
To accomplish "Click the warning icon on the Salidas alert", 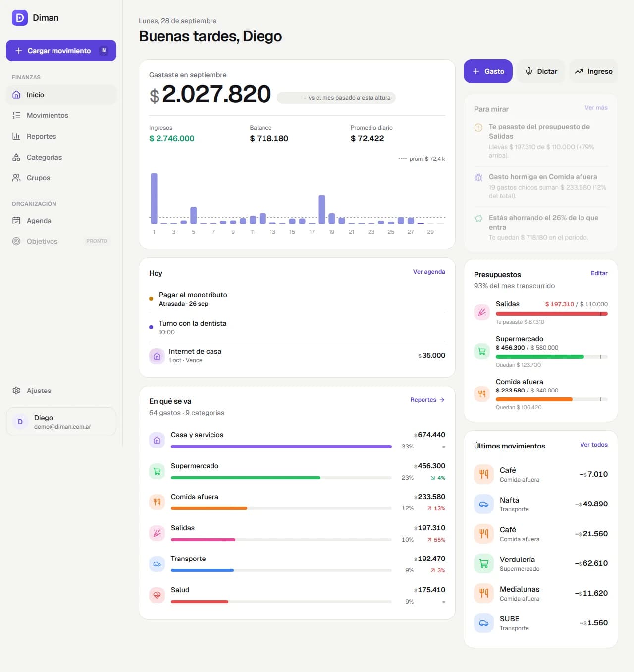I will tap(478, 127).
